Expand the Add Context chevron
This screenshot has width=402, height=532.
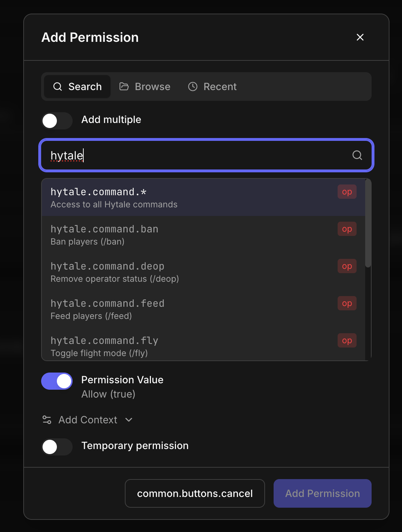[x=129, y=420]
